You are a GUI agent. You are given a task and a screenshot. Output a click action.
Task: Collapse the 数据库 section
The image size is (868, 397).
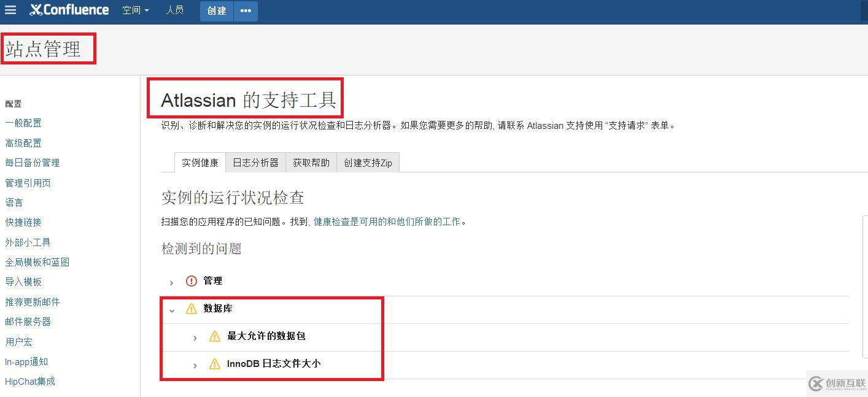pyautogui.click(x=172, y=310)
